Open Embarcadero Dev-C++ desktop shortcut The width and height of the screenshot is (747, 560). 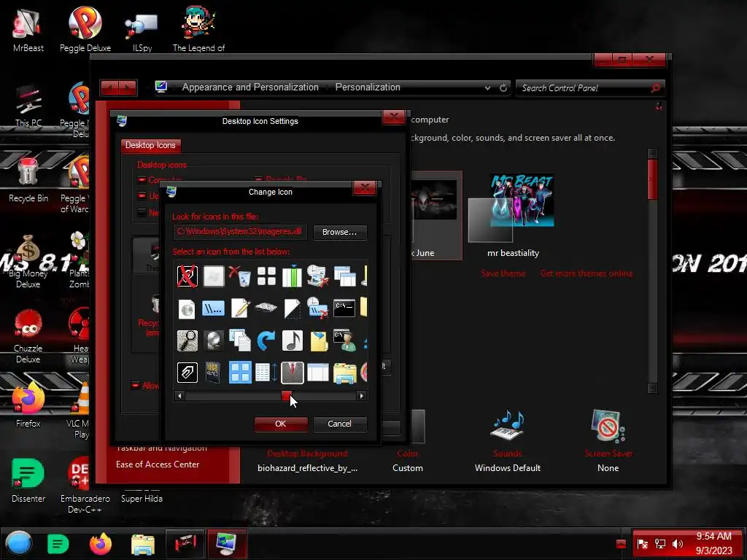pos(85,486)
